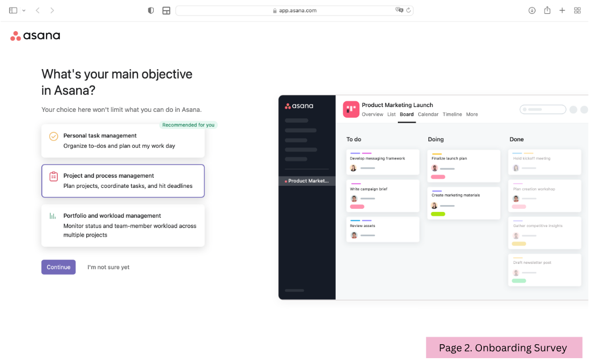Click the clipboard icon for Project management
The width and height of the screenshot is (589, 364).
tap(54, 176)
